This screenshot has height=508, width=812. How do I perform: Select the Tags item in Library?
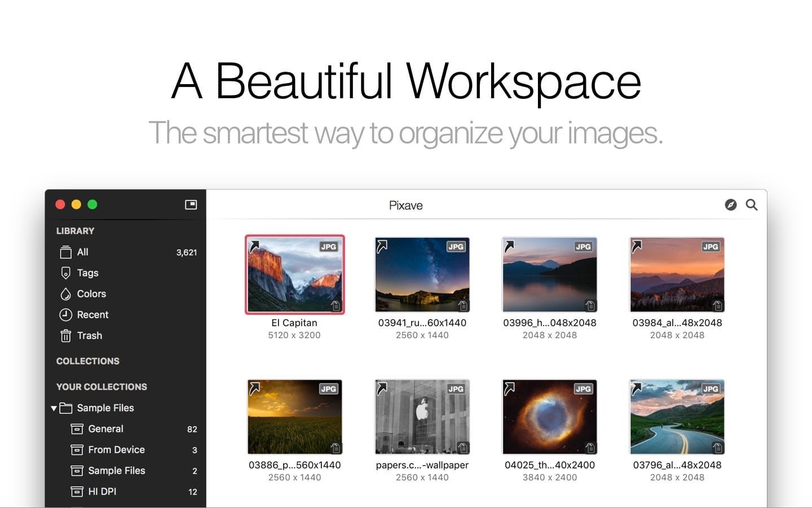[x=87, y=273]
